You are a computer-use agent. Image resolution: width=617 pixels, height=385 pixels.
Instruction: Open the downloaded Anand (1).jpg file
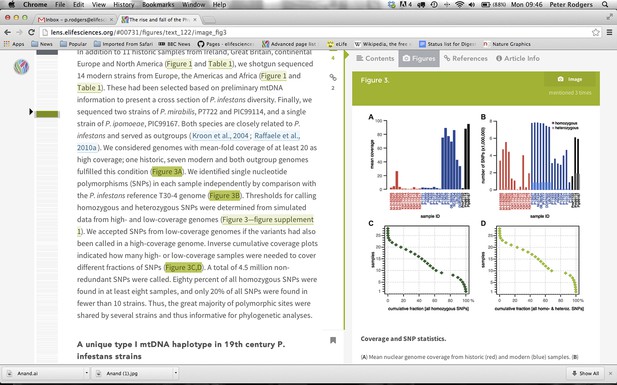[132, 373]
